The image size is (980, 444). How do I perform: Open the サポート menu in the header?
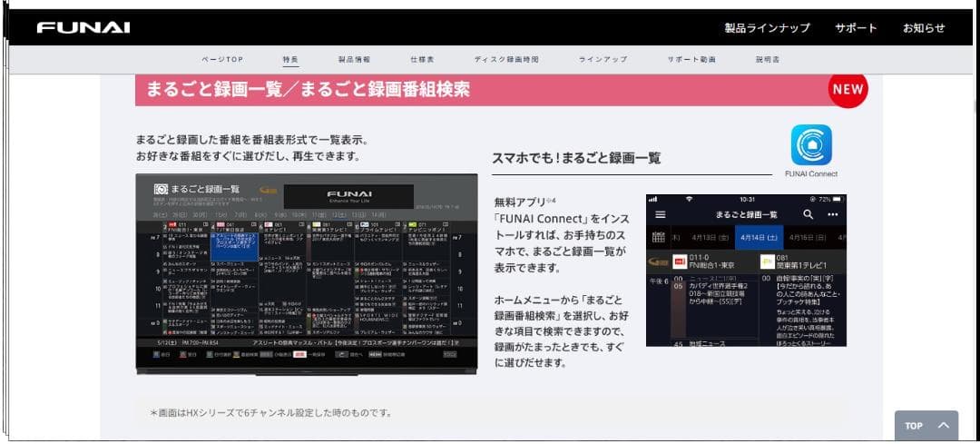click(x=856, y=28)
